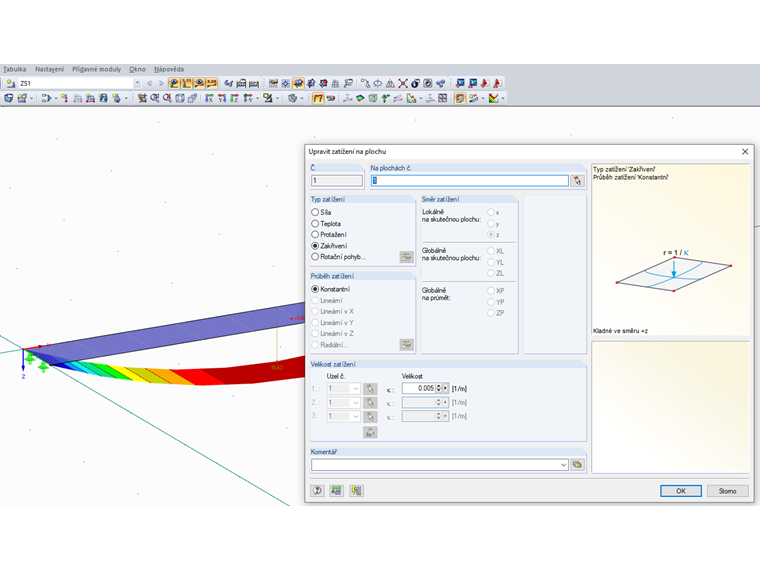Click the Komentář text field
760x570 pixels.
pos(435,465)
